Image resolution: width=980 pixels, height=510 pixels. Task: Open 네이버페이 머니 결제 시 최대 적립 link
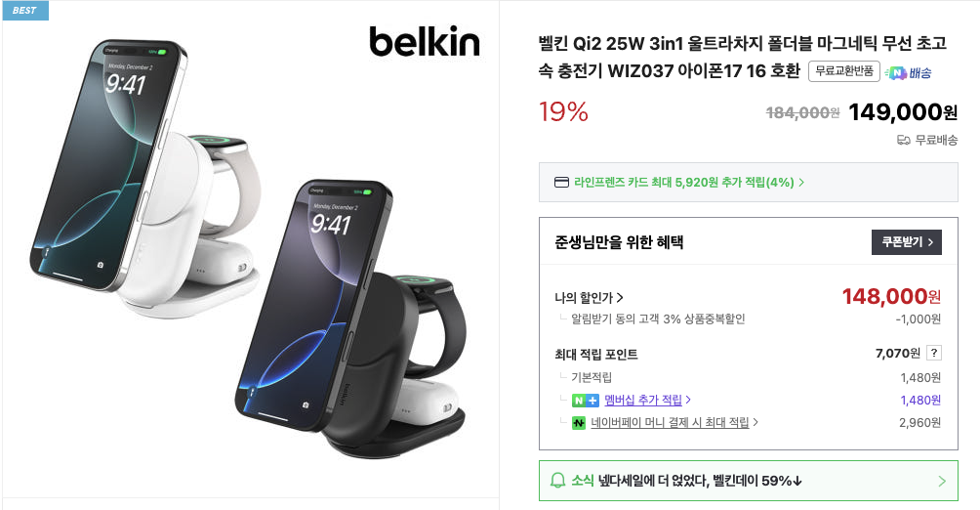(674, 422)
